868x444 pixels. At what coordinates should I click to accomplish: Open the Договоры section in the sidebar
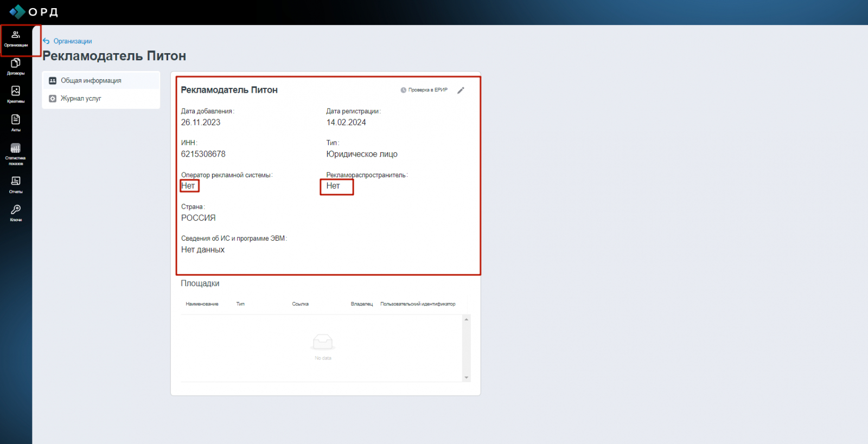click(x=16, y=67)
